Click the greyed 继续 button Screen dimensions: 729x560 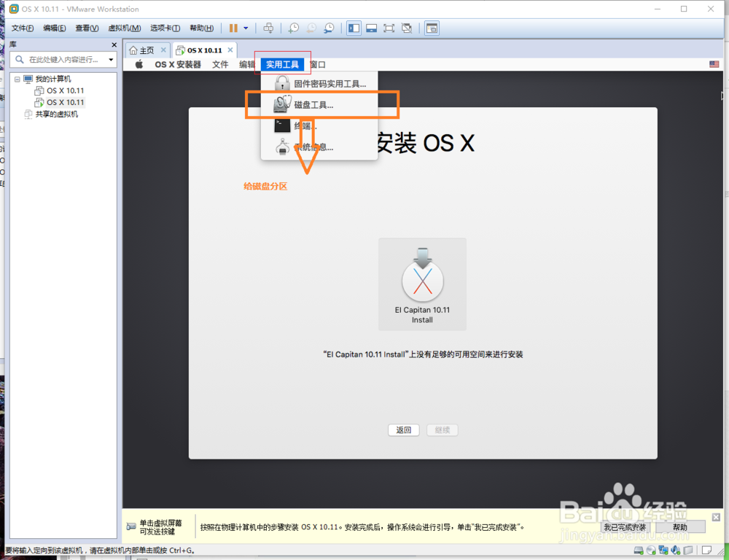pos(443,430)
